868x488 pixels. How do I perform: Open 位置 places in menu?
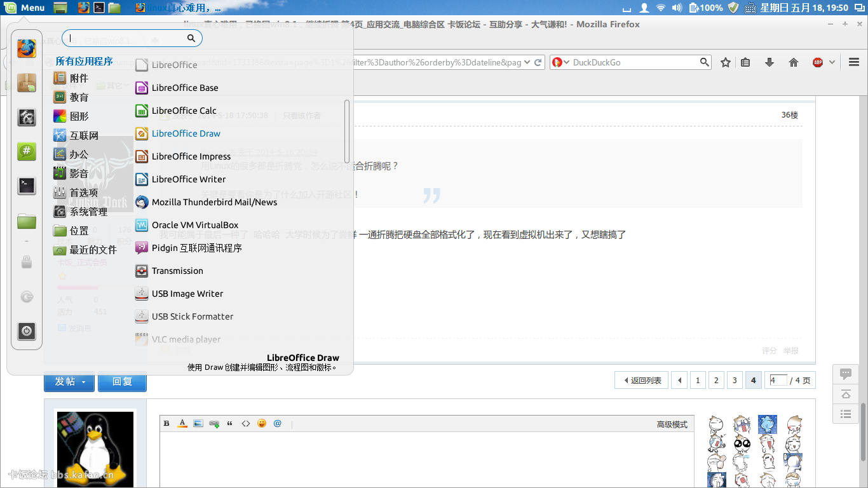tap(79, 231)
